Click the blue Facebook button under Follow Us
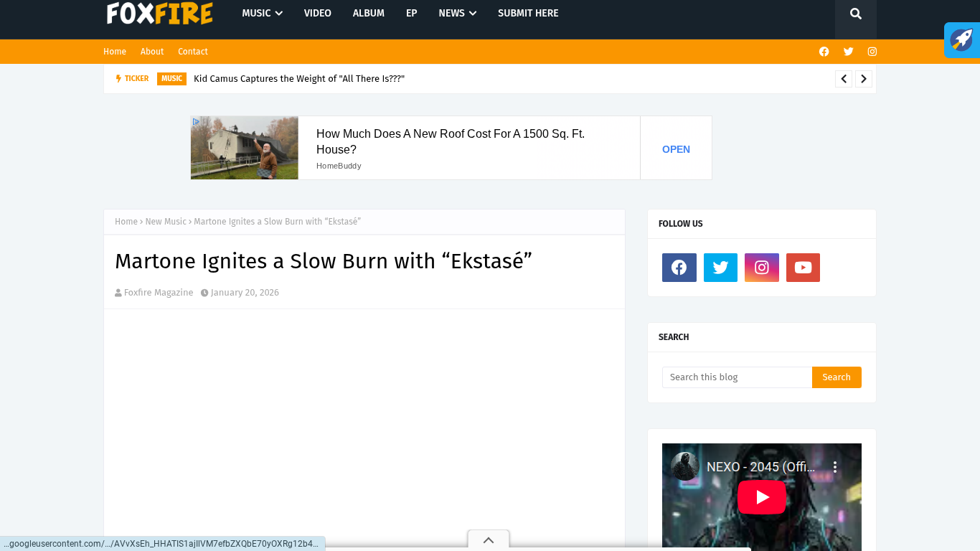This screenshot has width=980, height=551. pyautogui.click(x=679, y=268)
